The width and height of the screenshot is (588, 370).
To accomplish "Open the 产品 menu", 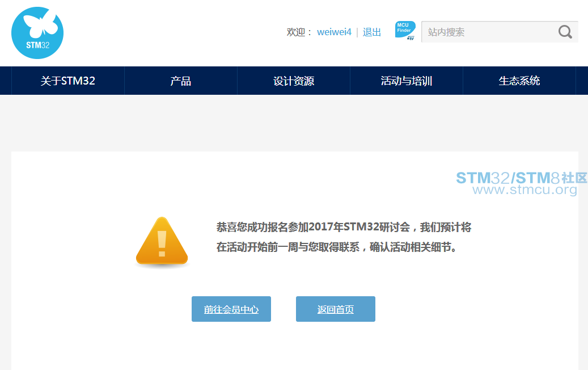I will [x=181, y=81].
